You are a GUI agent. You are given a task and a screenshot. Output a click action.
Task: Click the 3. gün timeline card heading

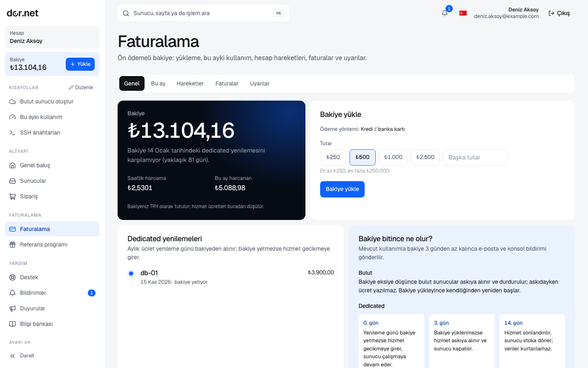pos(441,323)
